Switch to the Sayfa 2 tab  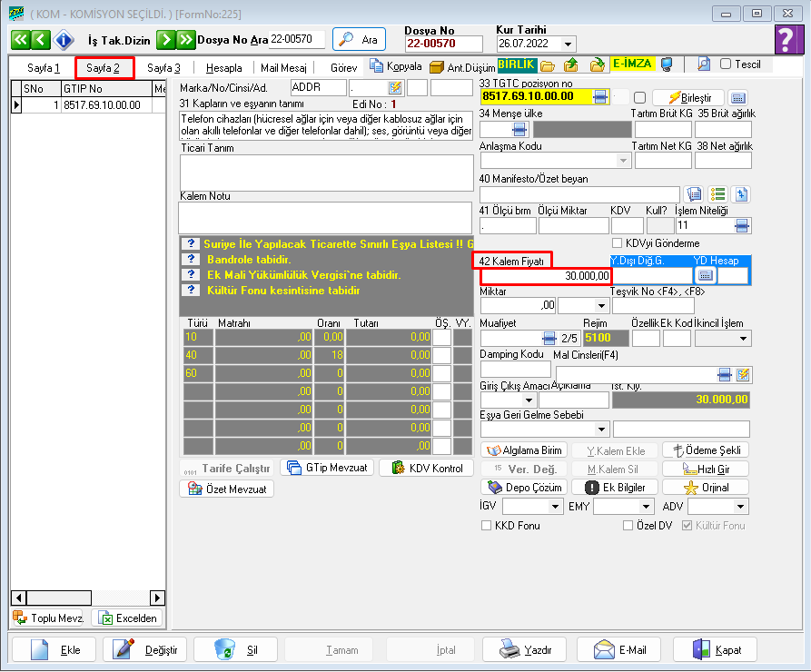tap(103, 68)
